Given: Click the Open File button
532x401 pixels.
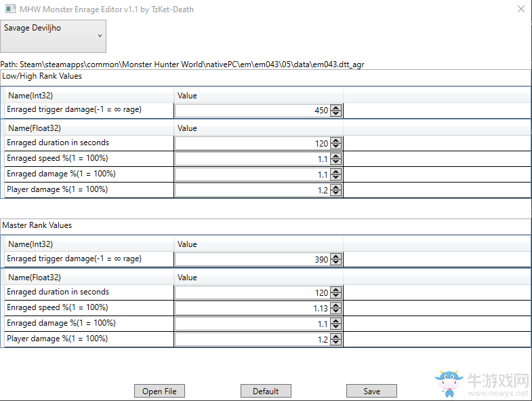Looking at the screenshot, I should [159, 391].
